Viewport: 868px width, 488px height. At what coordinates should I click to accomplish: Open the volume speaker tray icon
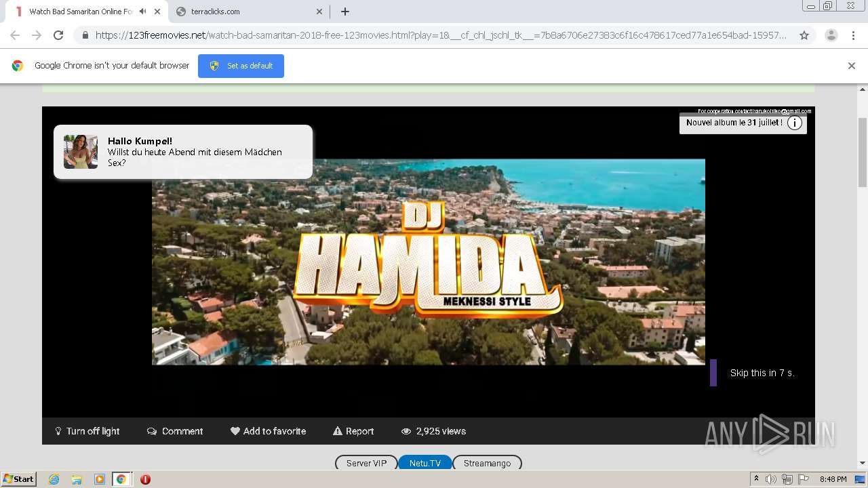tap(771, 479)
